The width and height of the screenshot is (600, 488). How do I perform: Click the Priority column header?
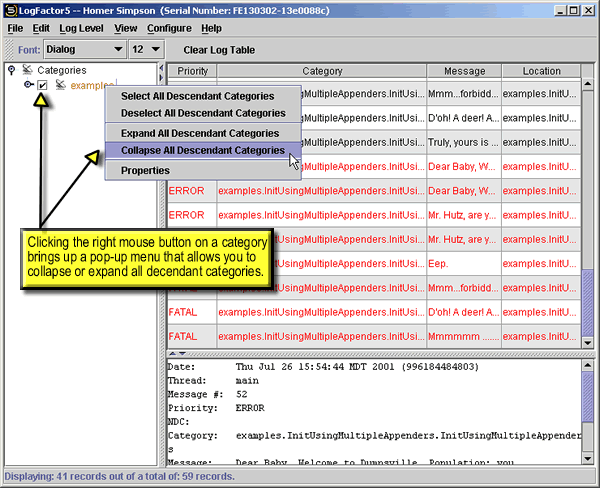[192, 71]
